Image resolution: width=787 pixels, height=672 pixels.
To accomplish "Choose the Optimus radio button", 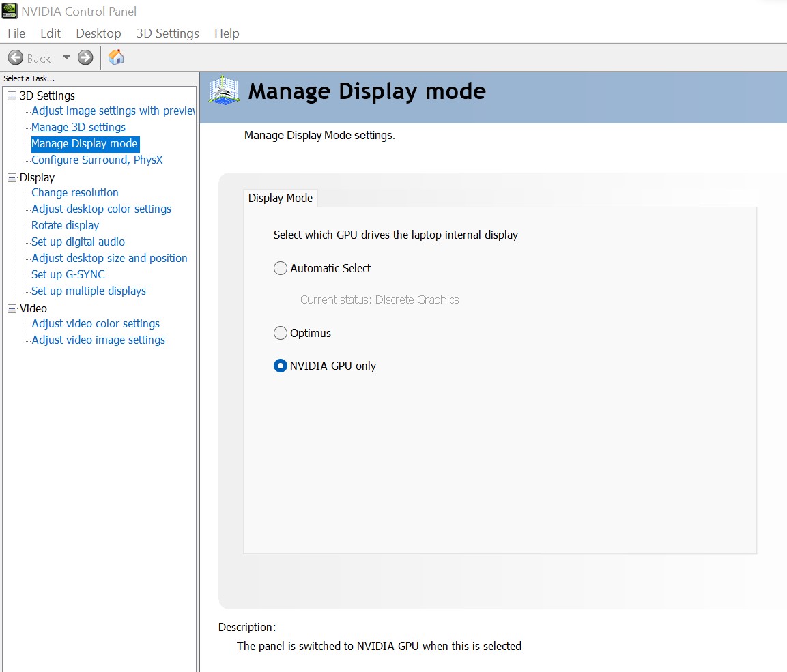I will 280,333.
